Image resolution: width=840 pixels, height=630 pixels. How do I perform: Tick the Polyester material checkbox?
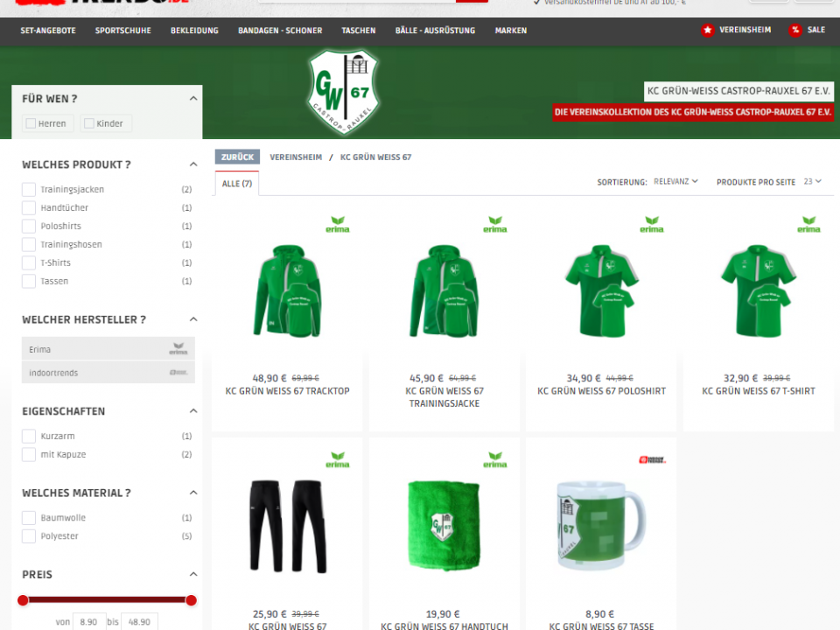coord(29,536)
